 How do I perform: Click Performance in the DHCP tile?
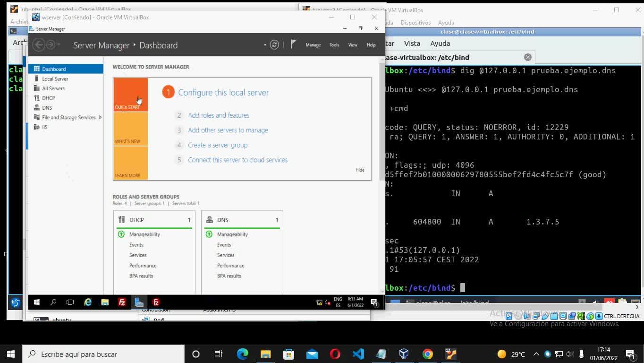point(143,266)
